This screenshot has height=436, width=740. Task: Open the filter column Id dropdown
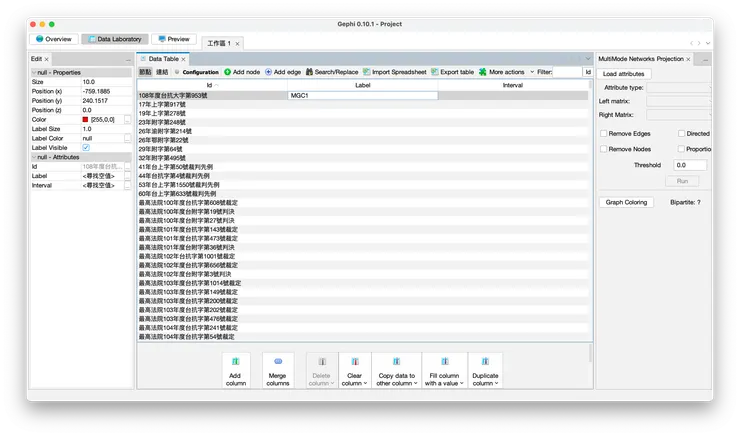588,72
